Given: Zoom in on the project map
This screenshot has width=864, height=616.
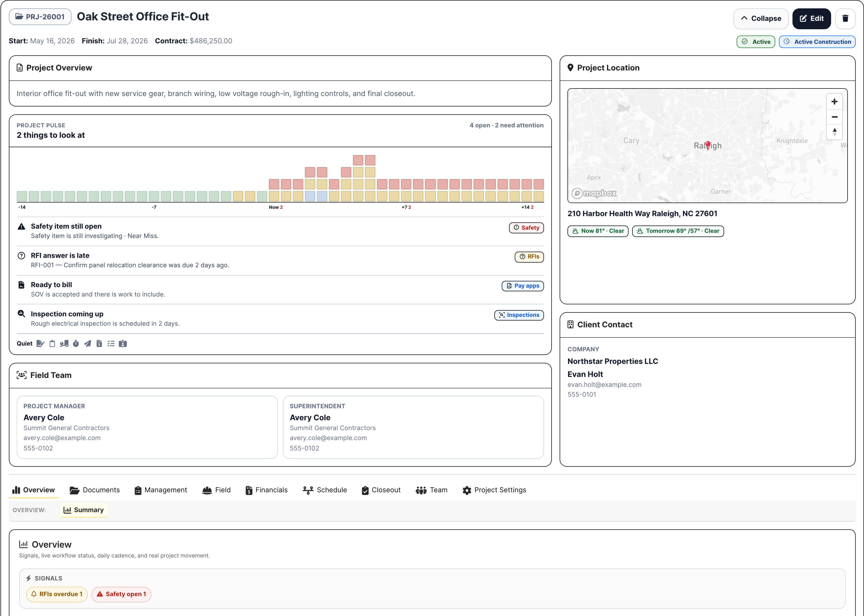Looking at the screenshot, I should tap(835, 102).
